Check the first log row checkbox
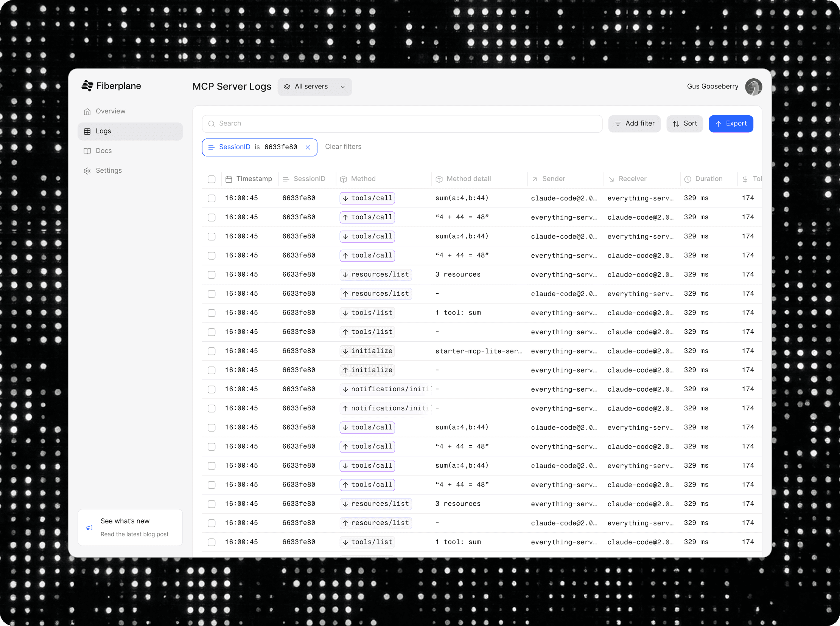The image size is (840, 626). [x=212, y=198]
